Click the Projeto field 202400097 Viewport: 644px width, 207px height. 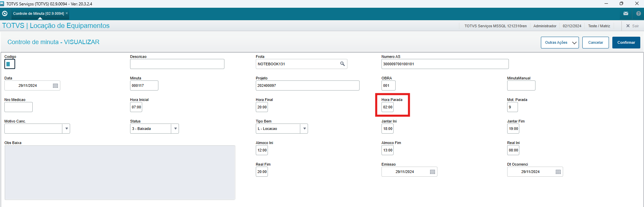coord(308,85)
